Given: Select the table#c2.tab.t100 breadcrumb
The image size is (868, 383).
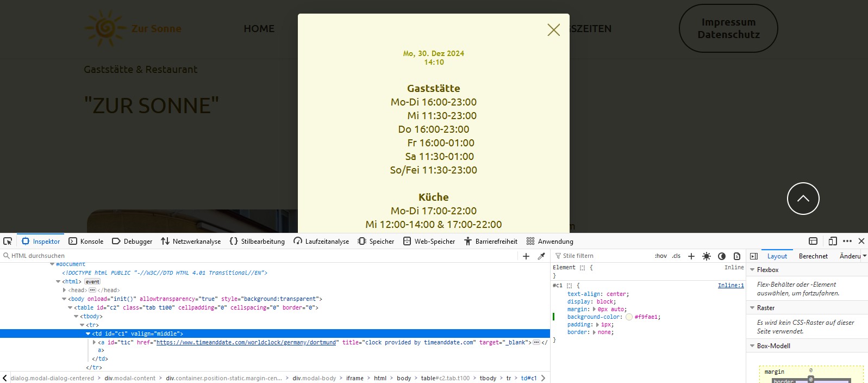Looking at the screenshot, I should [445, 378].
